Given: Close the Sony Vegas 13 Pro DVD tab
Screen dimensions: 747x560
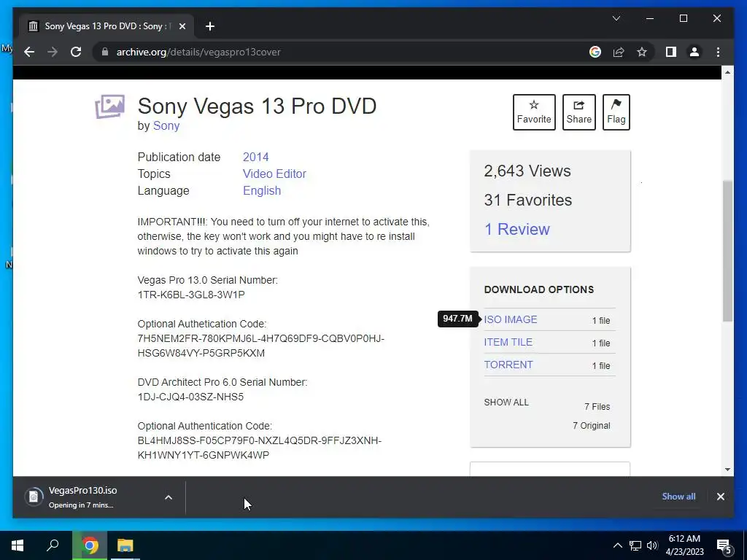Looking at the screenshot, I should [182, 26].
